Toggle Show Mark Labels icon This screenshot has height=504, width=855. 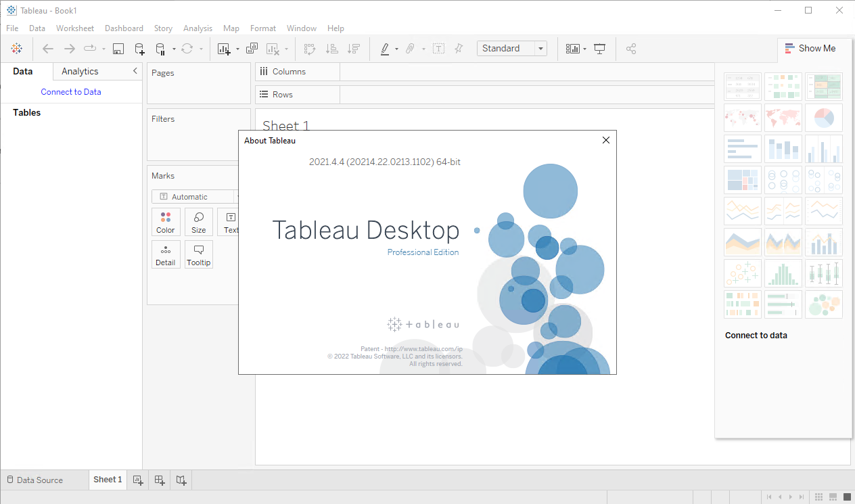[x=439, y=49]
